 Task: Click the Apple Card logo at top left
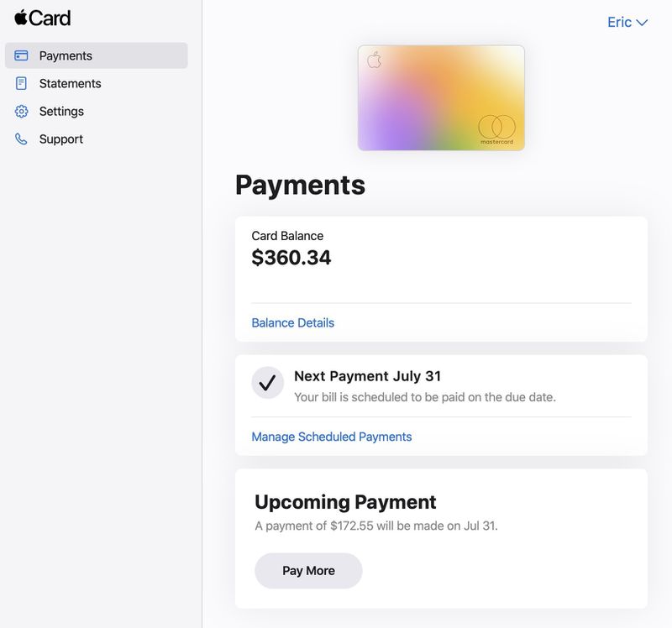coord(44,18)
